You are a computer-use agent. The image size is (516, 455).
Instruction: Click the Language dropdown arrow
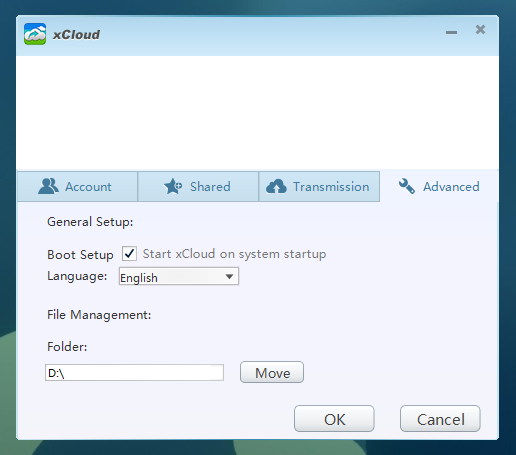[x=229, y=277]
